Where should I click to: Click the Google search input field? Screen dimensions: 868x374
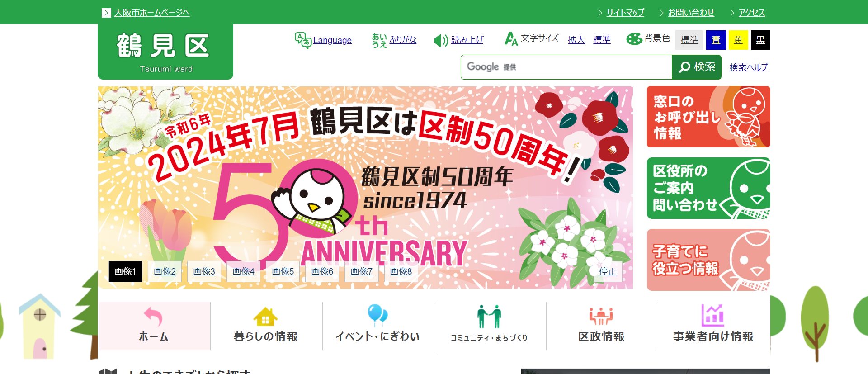(x=566, y=67)
